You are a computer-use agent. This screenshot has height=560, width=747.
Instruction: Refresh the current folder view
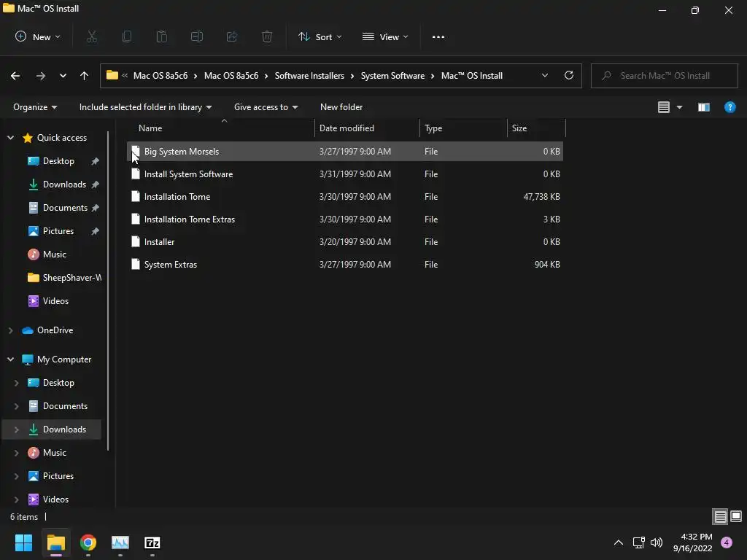569,75
